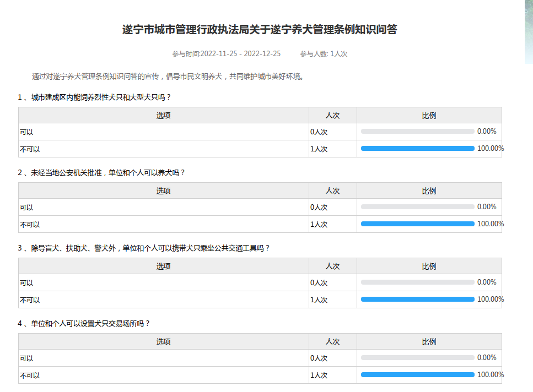
Task: Click the 100.00% blue bar in question 4
Action: click(x=417, y=375)
